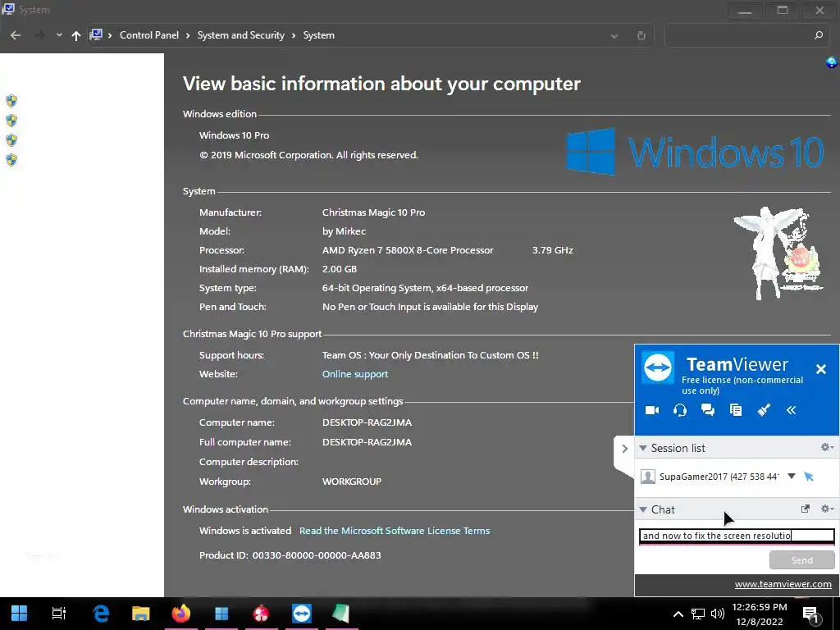The image size is (840, 630).
Task: Start video in the TeamViewer panel
Action: 652,410
